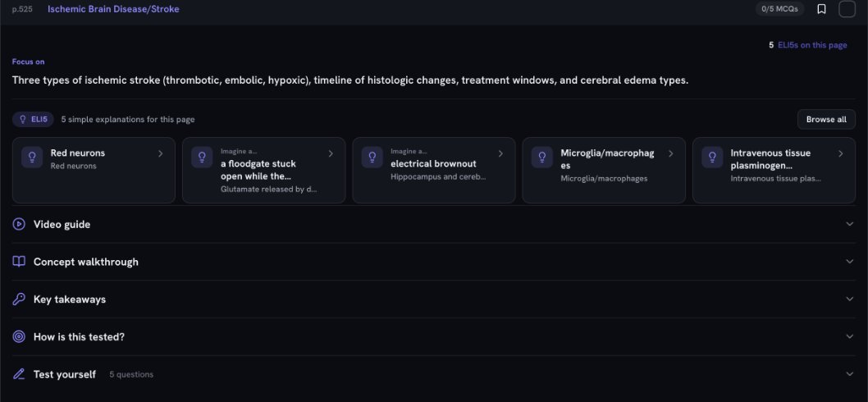Open the floodgate stuck open card
The width and height of the screenshot is (868, 402).
pyautogui.click(x=263, y=170)
